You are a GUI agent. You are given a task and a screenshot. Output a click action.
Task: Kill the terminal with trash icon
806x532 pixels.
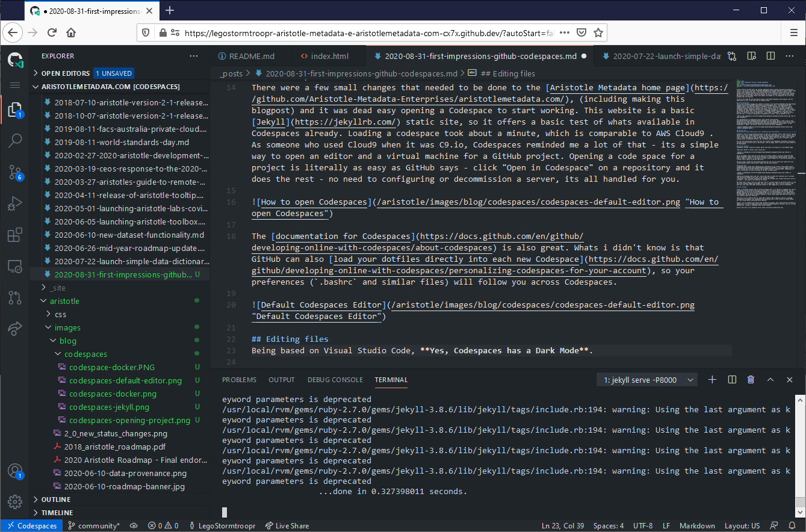(x=751, y=380)
